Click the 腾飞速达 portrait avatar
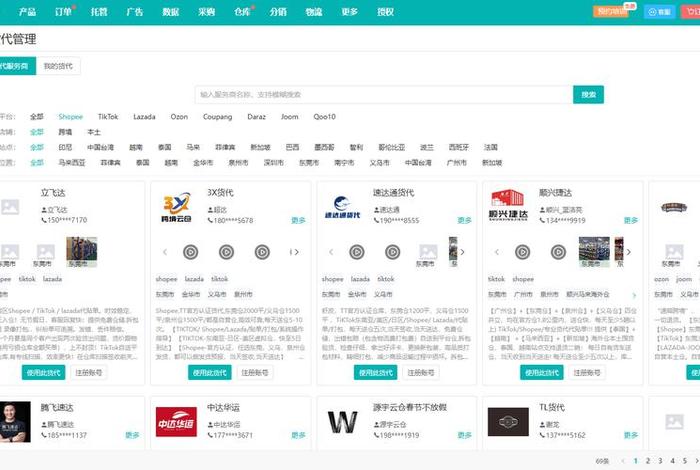700x470 pixels. click(x=15, y=422)
